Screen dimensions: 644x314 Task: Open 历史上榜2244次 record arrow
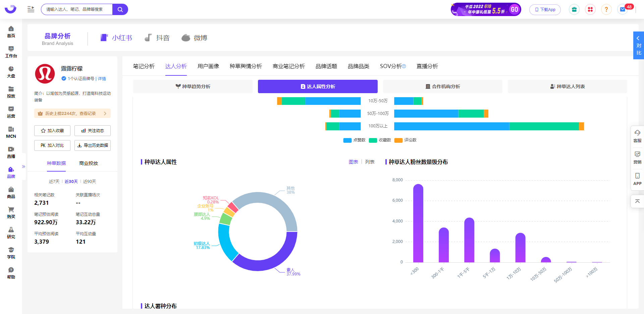tap(105, 114)
